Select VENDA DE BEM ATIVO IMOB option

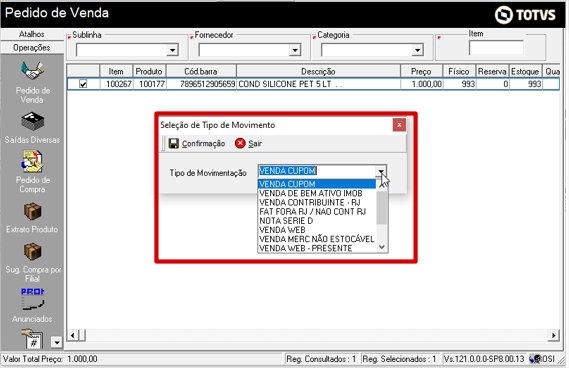click(317, 193)
